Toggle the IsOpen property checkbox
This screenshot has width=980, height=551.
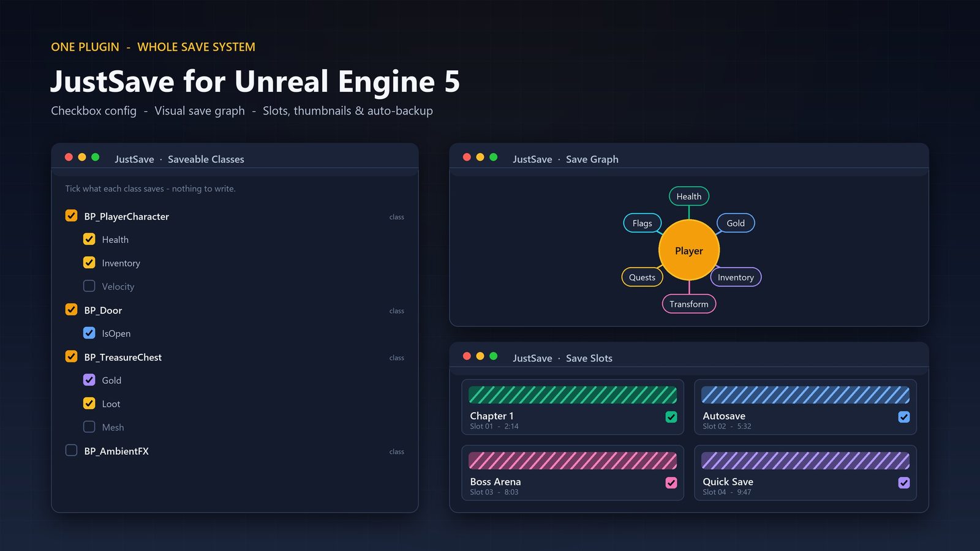tap(89, 332)
